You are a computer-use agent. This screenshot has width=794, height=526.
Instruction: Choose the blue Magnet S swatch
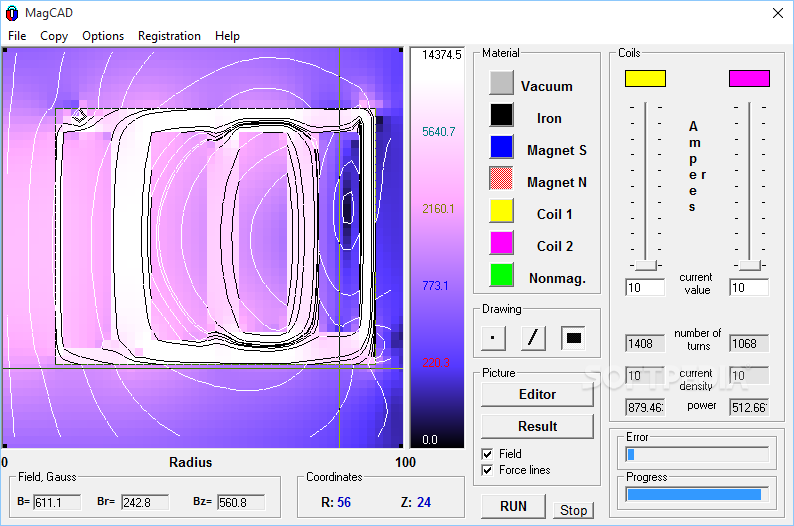[x=501, y=147]
